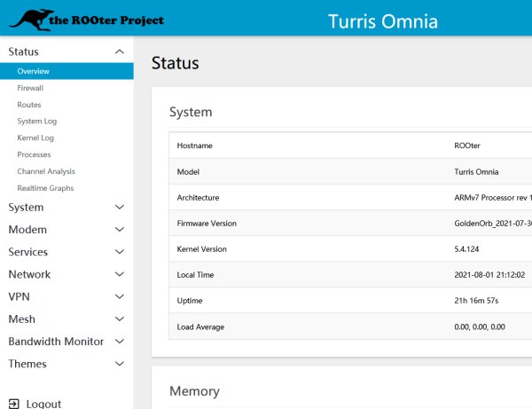Click the Mesh sidebar heading
Image resolution: width=532 pixels, height=409 pixels.
[21, 319]
